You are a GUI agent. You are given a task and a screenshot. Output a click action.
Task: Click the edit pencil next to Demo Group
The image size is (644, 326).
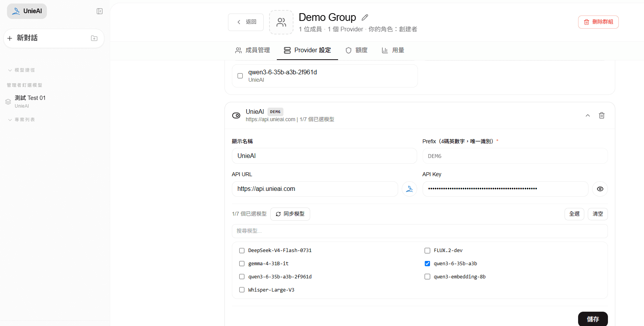coord(365,17)
